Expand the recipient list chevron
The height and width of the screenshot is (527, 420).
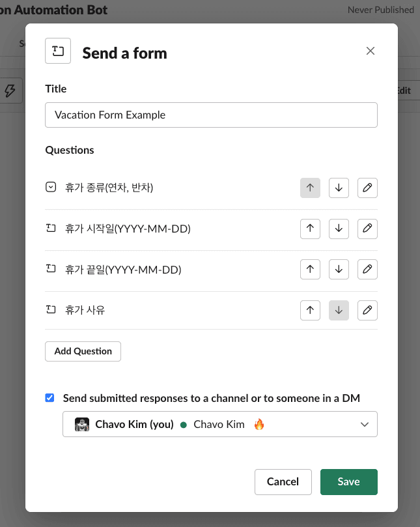pyautogui.click(x=365, y=425)
